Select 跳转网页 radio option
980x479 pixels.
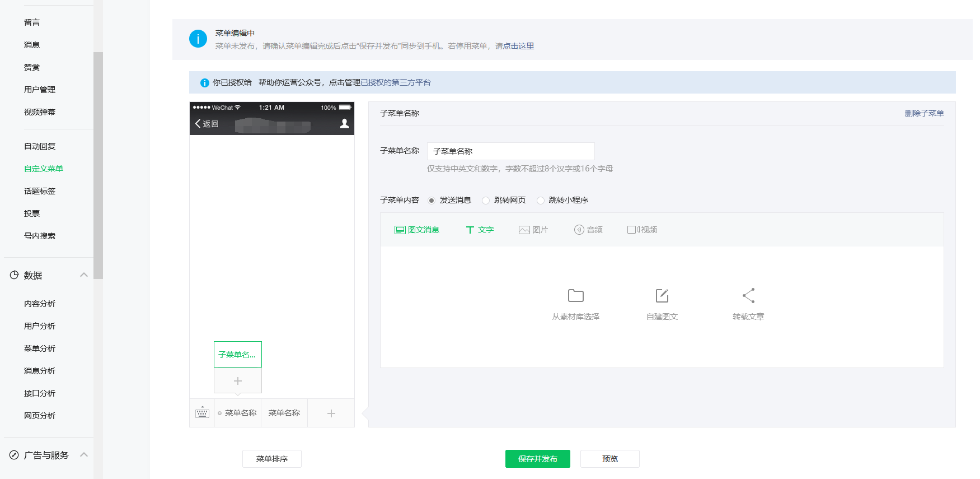[x=486, y=201]
